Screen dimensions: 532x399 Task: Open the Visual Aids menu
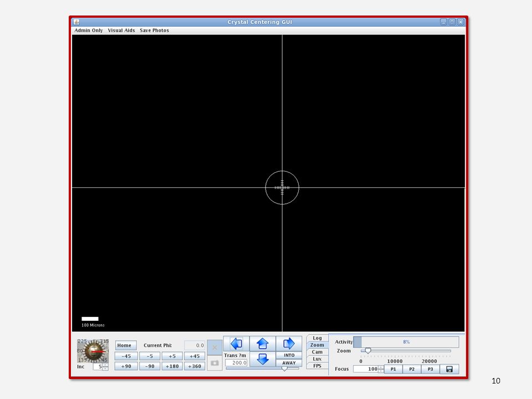pos(121,30)
